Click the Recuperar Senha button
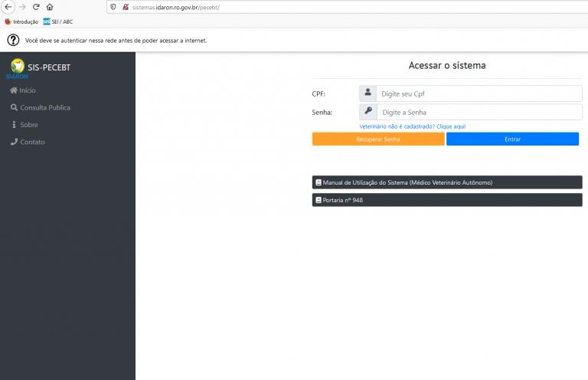The image size is (588, 380). 378,139
